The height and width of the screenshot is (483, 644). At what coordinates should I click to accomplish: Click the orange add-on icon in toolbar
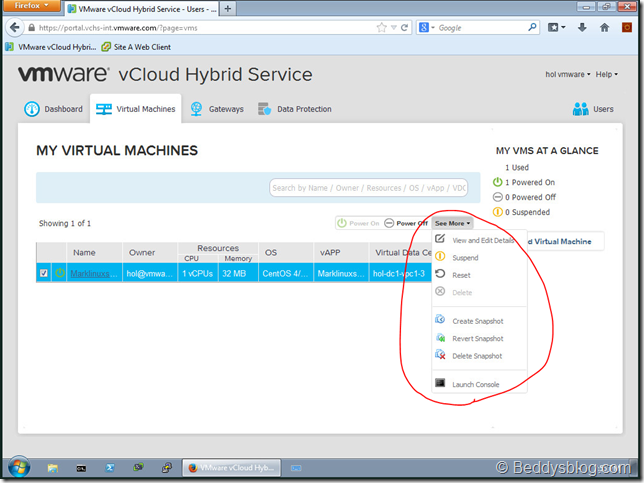click(x=627, y=28)
